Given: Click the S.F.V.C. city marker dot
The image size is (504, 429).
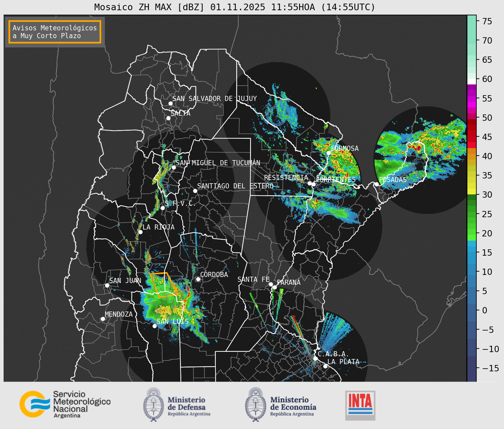Looking at the screenshot, I should click(x=163, y=208).
